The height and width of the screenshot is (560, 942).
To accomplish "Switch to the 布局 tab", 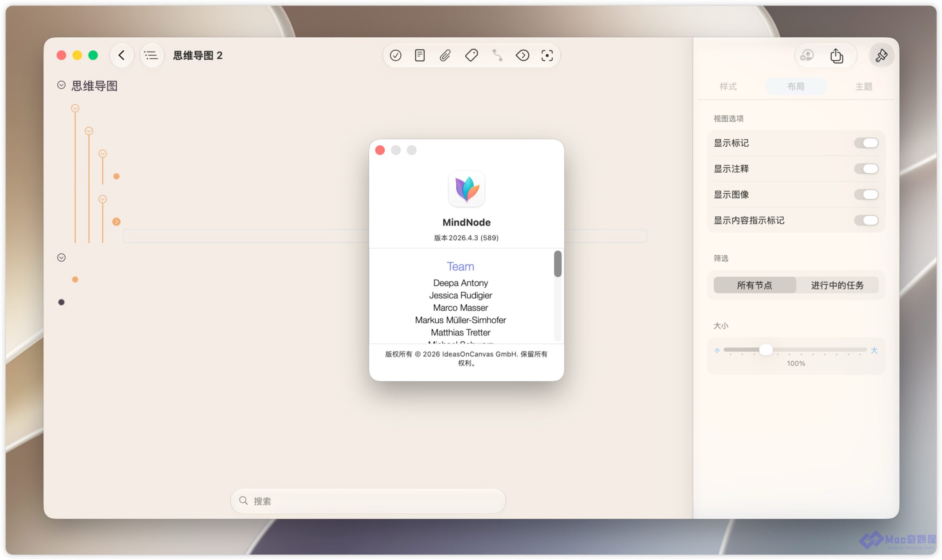I will coord(796,86).
